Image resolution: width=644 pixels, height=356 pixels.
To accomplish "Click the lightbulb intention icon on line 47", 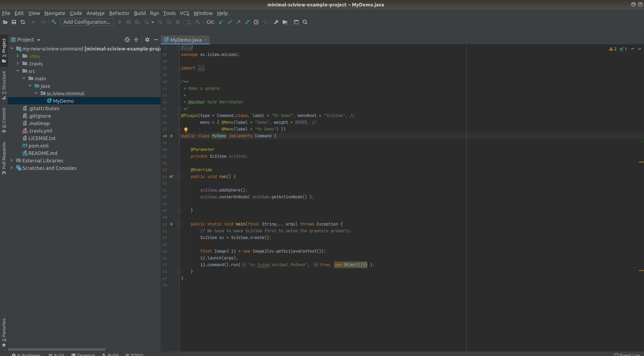I will click(x=186, y=129).
